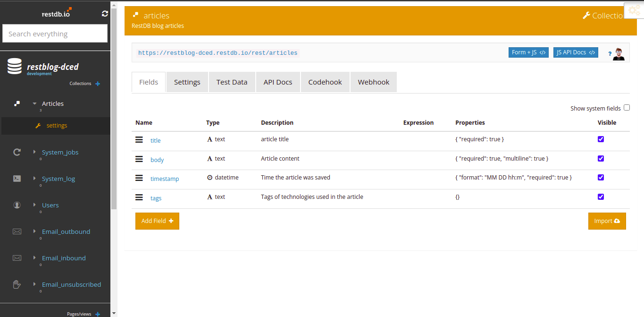Expand the Email_inbound collection arrow

[34, 258]
